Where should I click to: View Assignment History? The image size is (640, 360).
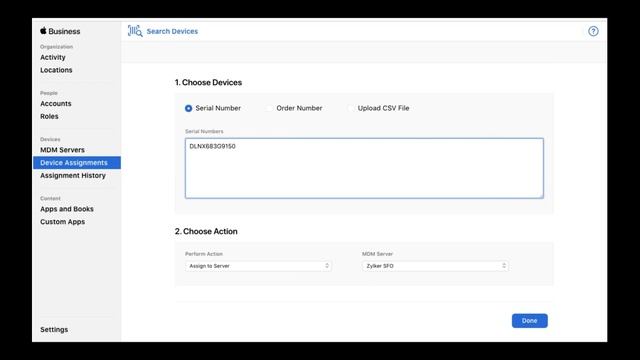point(73,176)
